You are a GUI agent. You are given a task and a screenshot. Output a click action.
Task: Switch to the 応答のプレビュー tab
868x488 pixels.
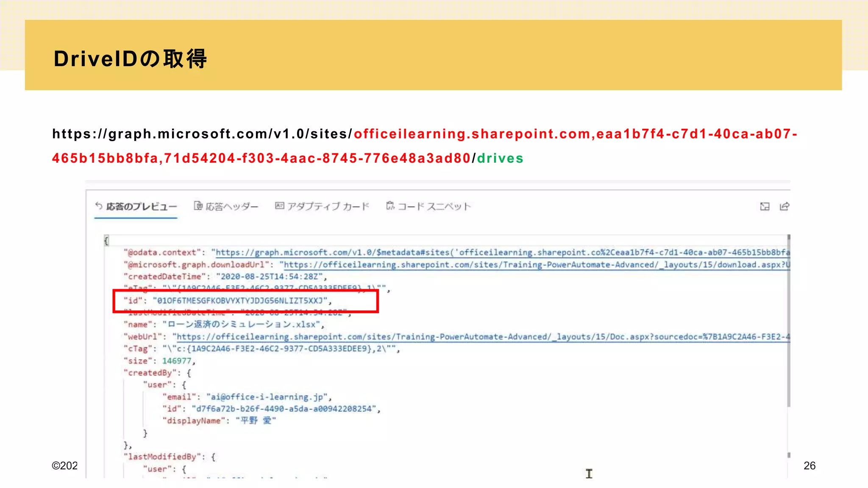(136, 206)
